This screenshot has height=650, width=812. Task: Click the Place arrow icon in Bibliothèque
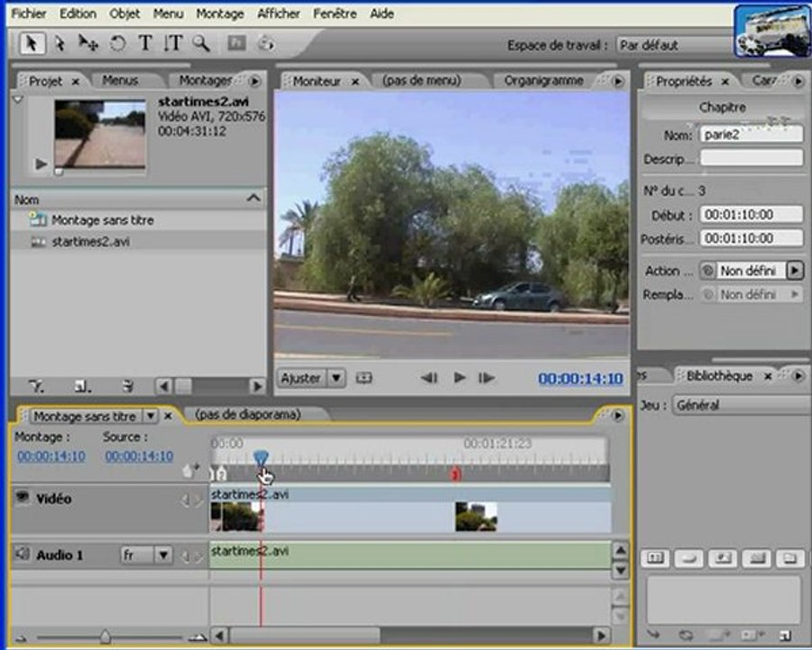[x=653, y=634]
